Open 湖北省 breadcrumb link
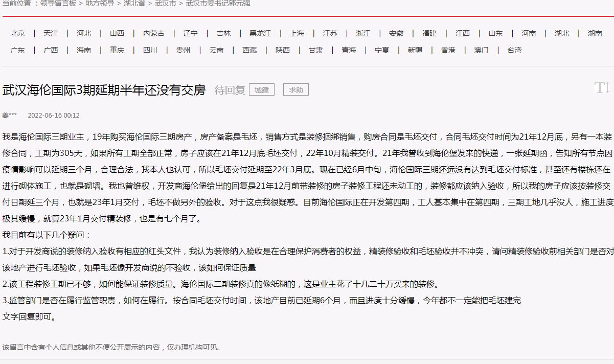Viewport: 614px width, 364px height. (134, 4)
